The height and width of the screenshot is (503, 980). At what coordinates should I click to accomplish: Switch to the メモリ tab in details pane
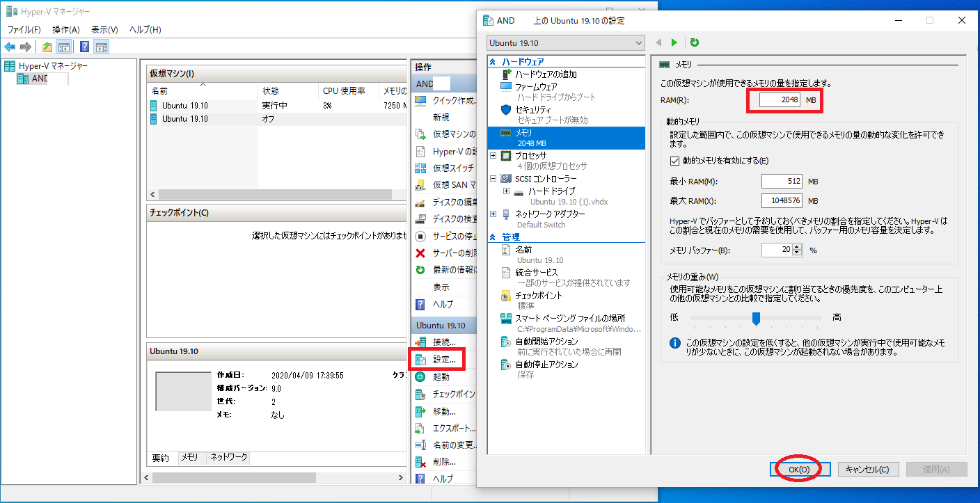pos(189,458)
